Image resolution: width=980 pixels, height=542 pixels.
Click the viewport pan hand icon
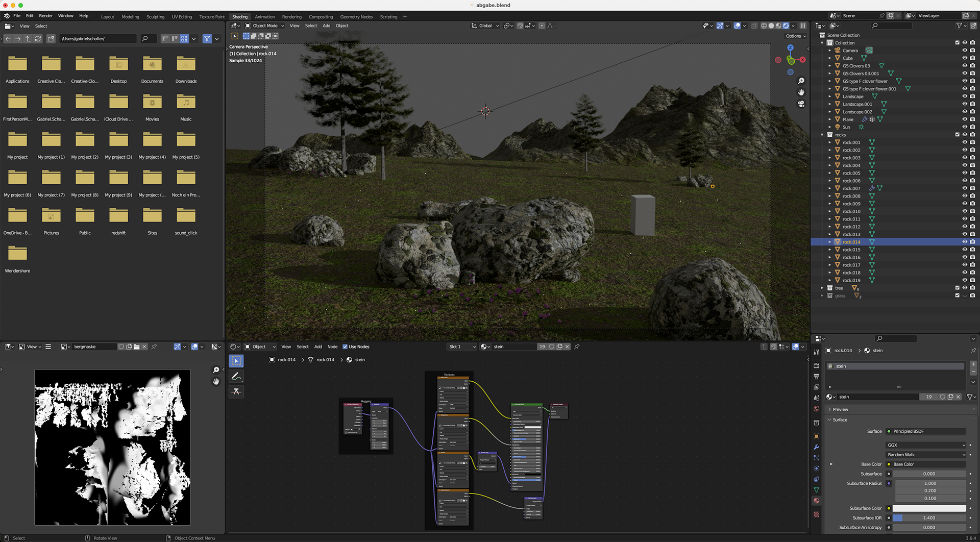tap(801, 92)
